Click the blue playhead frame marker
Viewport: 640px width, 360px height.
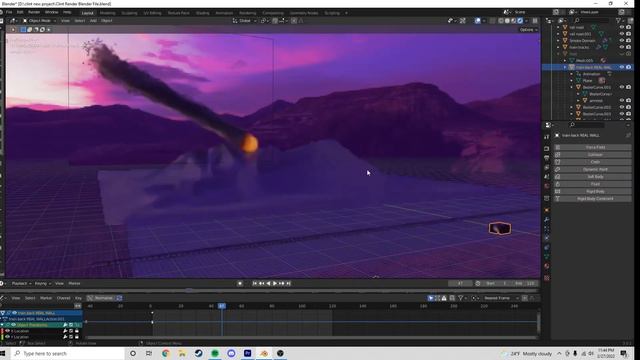pyautogui.click(x=222, y=306)
